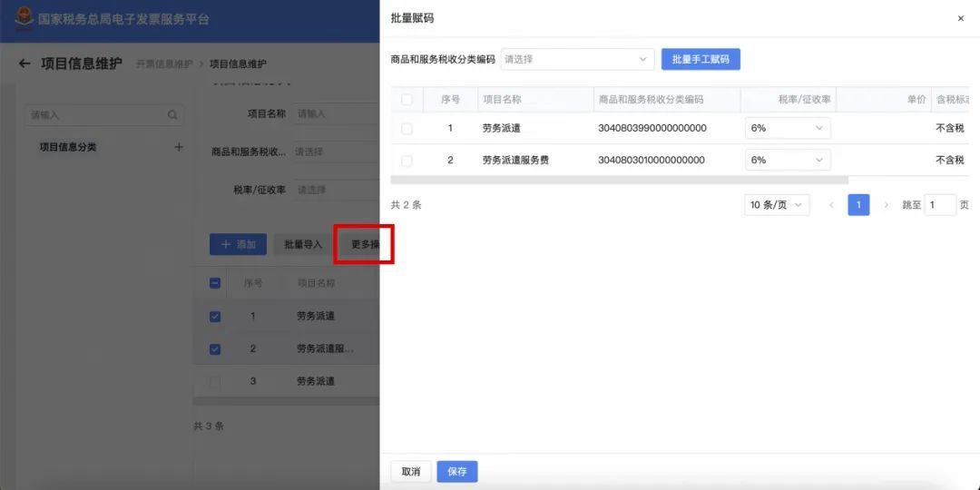980x490 pixels.
Task: Click the 保存 button
Action: point(456,472)
